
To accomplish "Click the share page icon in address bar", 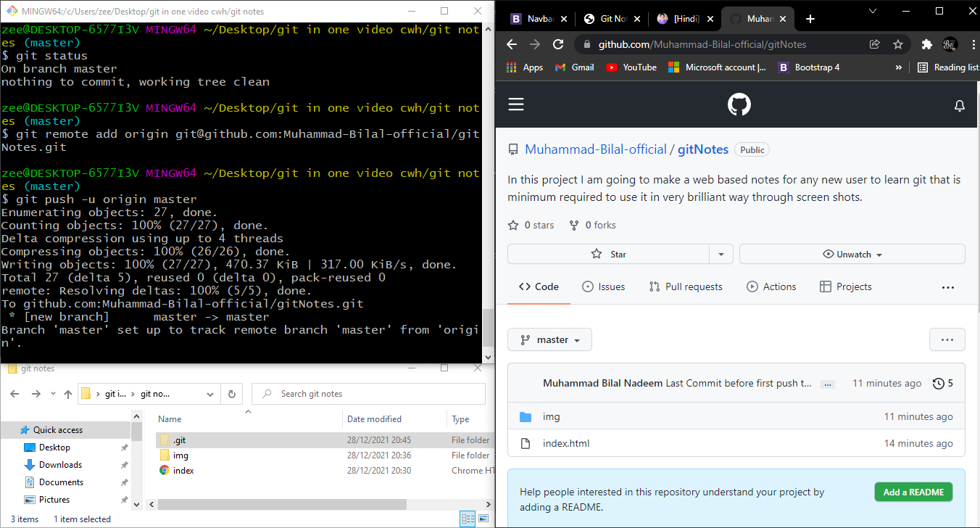I will (x=875, y=44).
